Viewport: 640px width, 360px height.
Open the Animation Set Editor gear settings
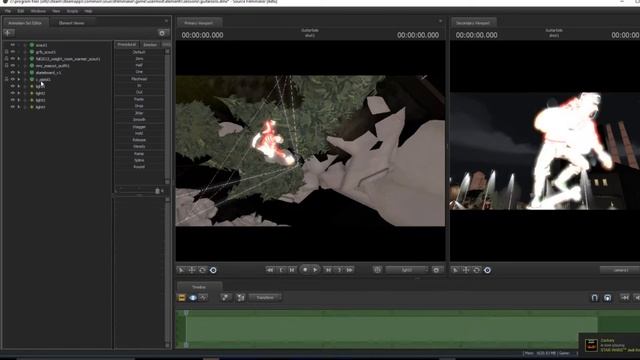click(162, 33)
